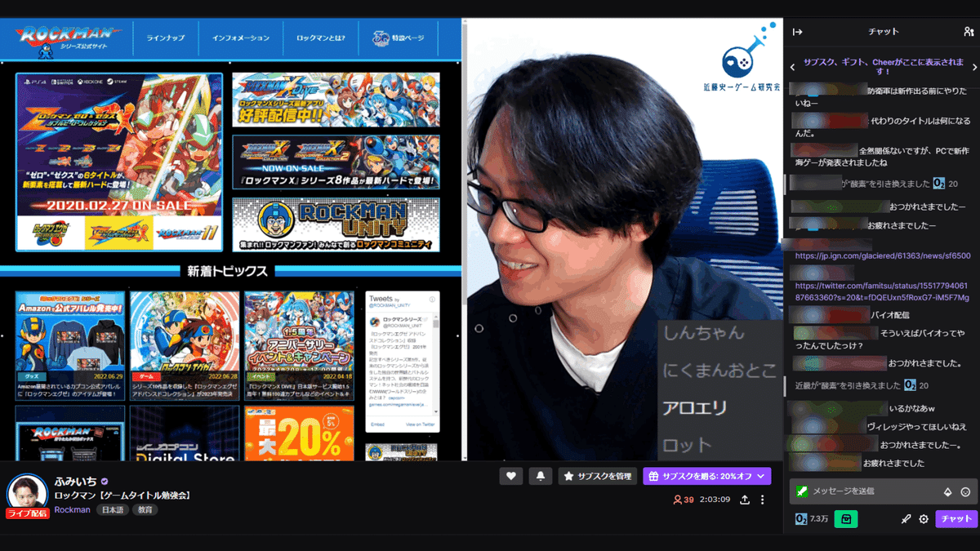
Task: Open the ふみいち channel name link
Action: tap(75, 481)
